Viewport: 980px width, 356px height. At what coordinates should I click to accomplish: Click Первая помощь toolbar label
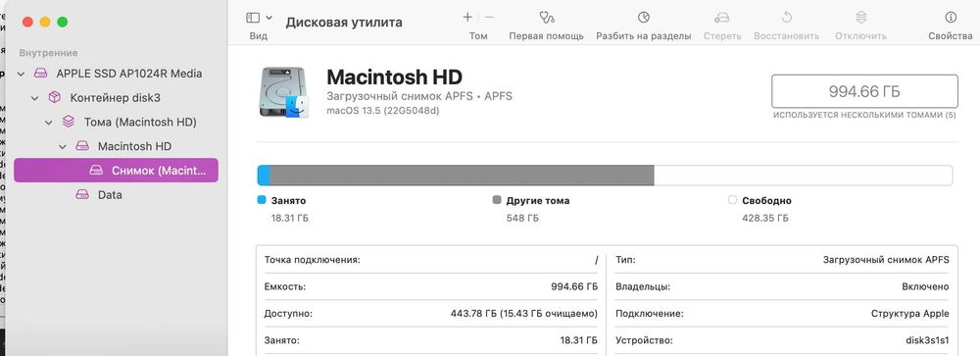click(546, 36)
